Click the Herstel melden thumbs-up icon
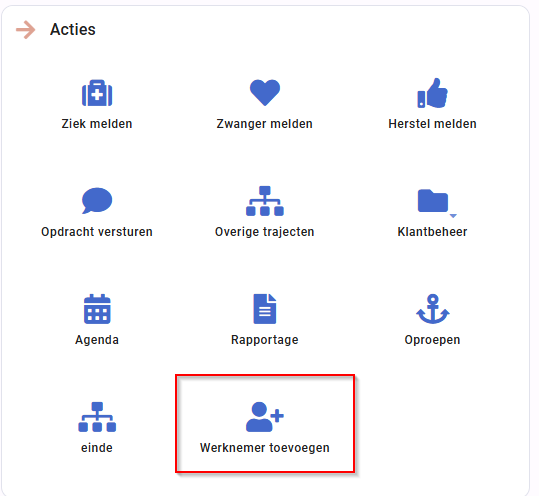539x496 pixels. [432, 93]
